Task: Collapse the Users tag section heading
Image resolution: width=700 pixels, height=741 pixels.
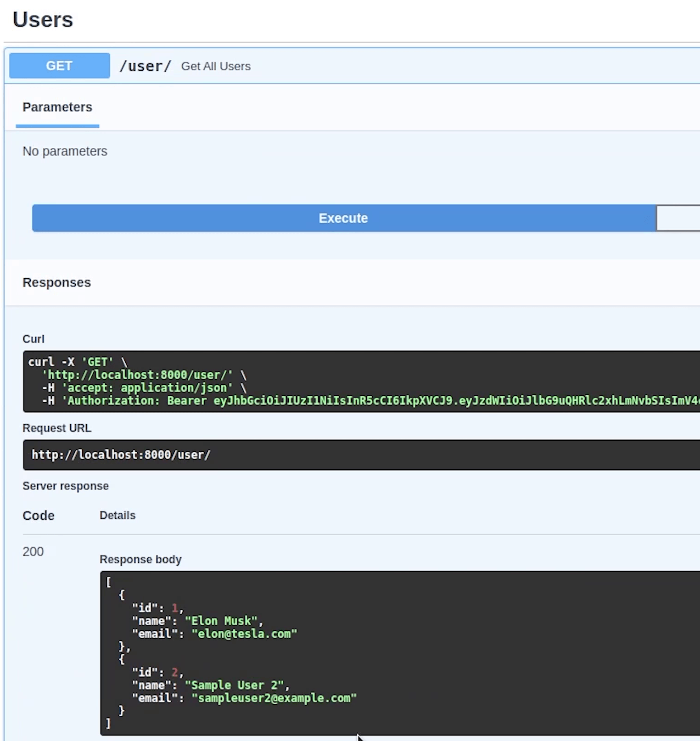Action: tap(43, 20)
